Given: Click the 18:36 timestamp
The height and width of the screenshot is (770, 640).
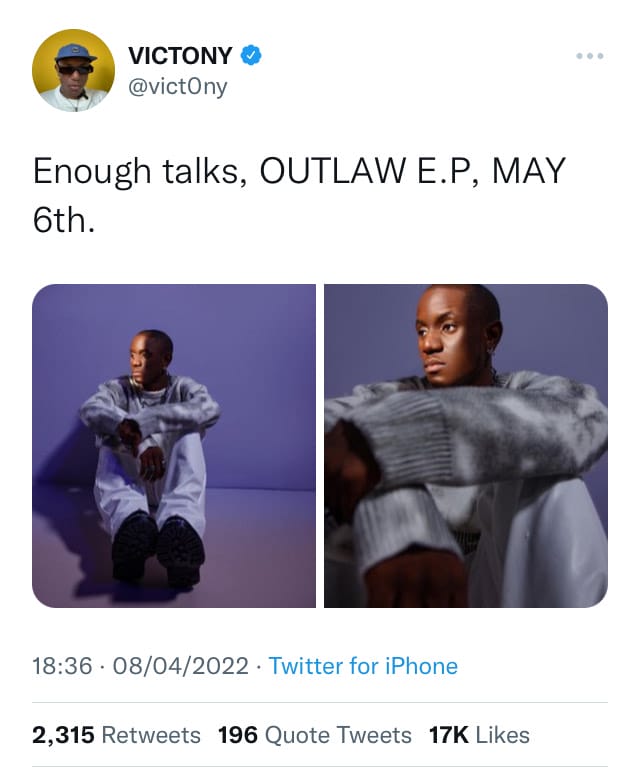Looking at the screenshot, I should coord(62,666).
